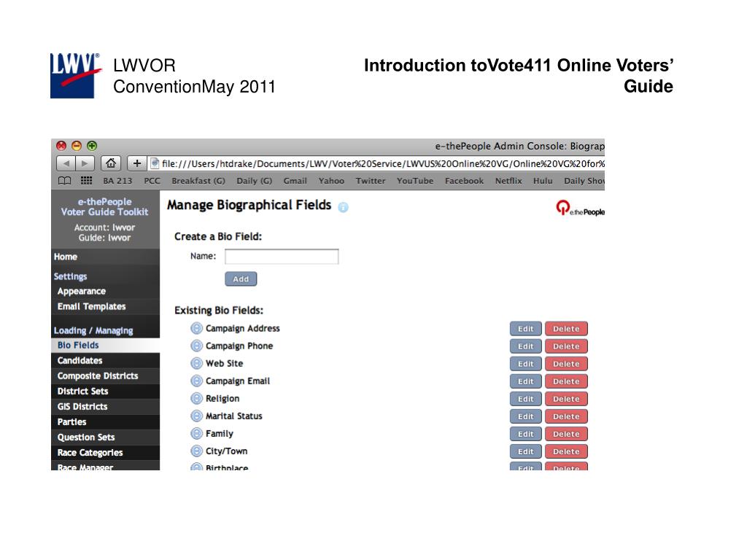Click the Add button
Viewport: 747px width, 560px height.
pyautogui.click(x=241, y=279)
